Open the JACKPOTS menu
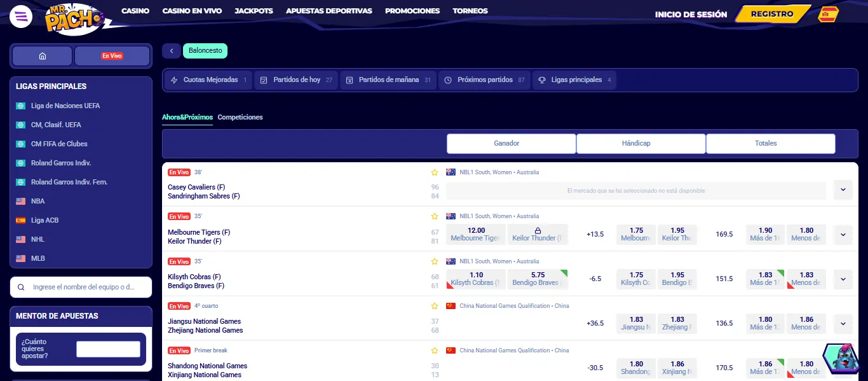The height and width of the screenshot is (381, 868). pyautogui.click(x=254, y=11)
